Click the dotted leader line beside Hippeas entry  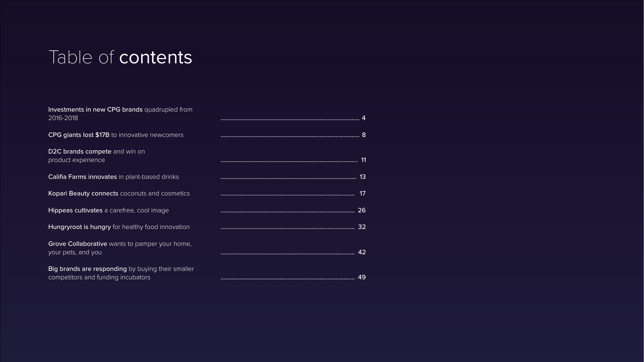[x=287, y=212]
